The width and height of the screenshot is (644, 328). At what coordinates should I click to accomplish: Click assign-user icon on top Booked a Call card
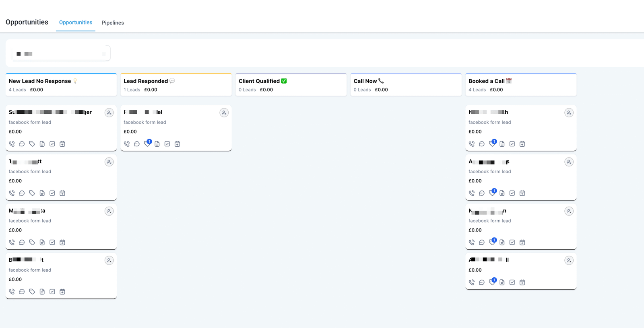pyautogui.click(x=569, y=113)
